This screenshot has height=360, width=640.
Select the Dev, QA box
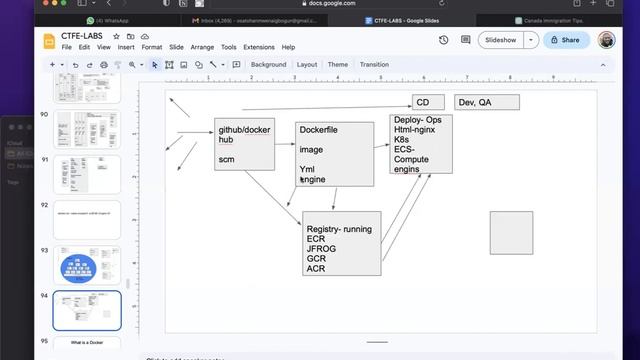coord(487,102)
